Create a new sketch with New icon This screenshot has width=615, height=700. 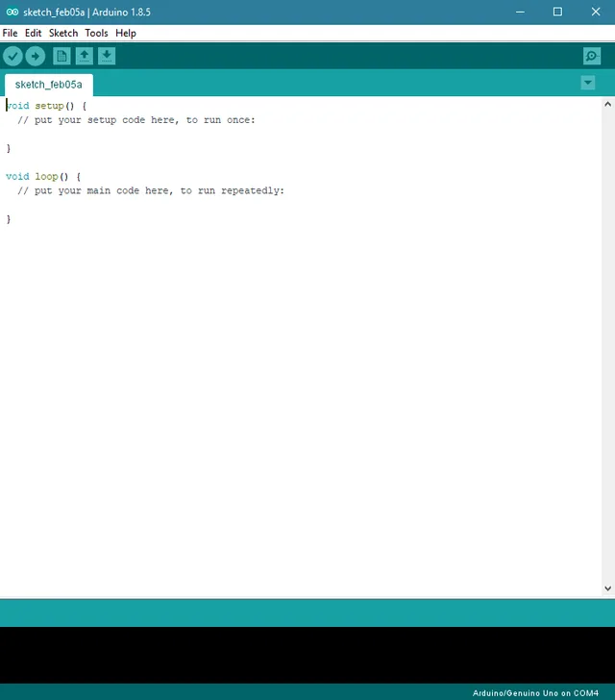[x=61, y=56]
